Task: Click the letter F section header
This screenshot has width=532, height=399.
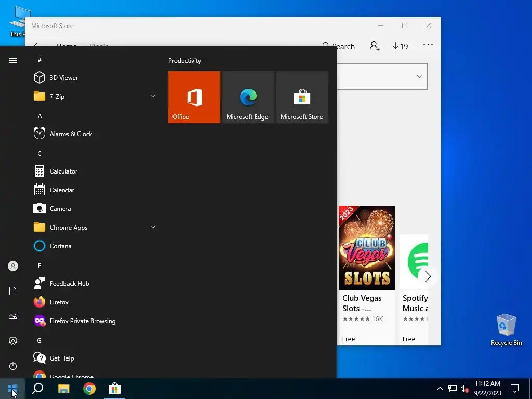Action: pyautogui.click(x=39, y=265)
